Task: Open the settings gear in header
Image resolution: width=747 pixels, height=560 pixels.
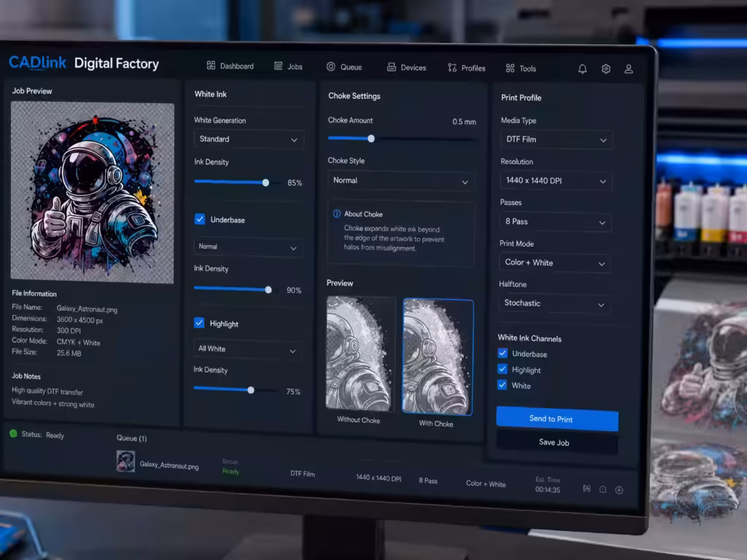Action: pos(605,69)
